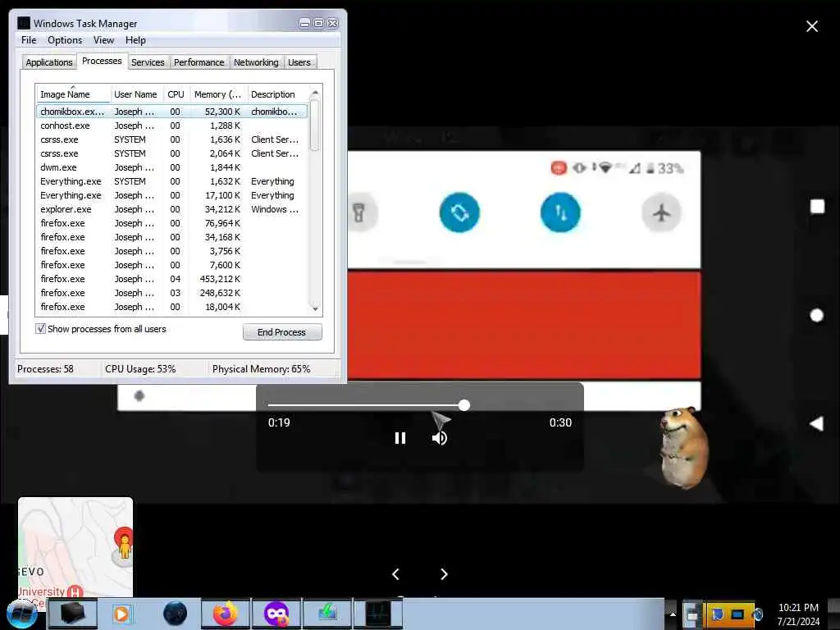Click the process list scroll up arrow

pyautogui.click(x=315, y=93)
